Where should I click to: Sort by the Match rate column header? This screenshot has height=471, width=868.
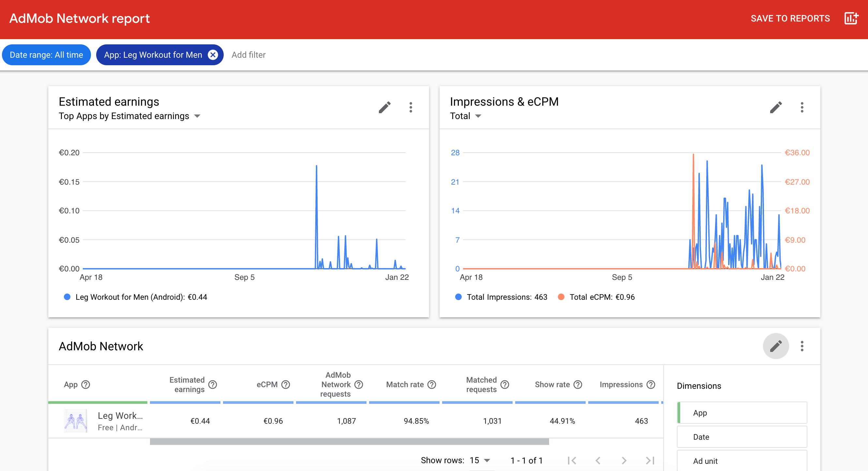405,384
